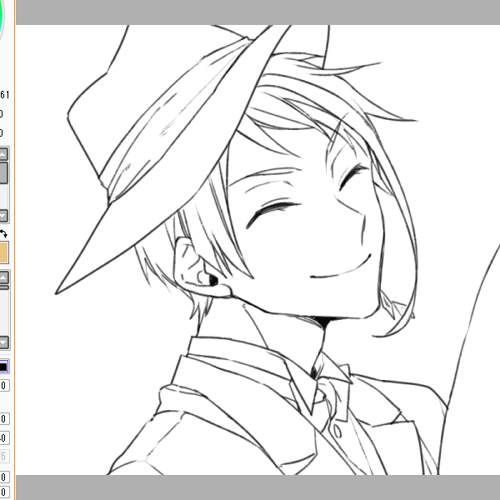Click down arrow of scrollbar above tan swatch
The image size is (500, 500).
click(x=3, y=216)
